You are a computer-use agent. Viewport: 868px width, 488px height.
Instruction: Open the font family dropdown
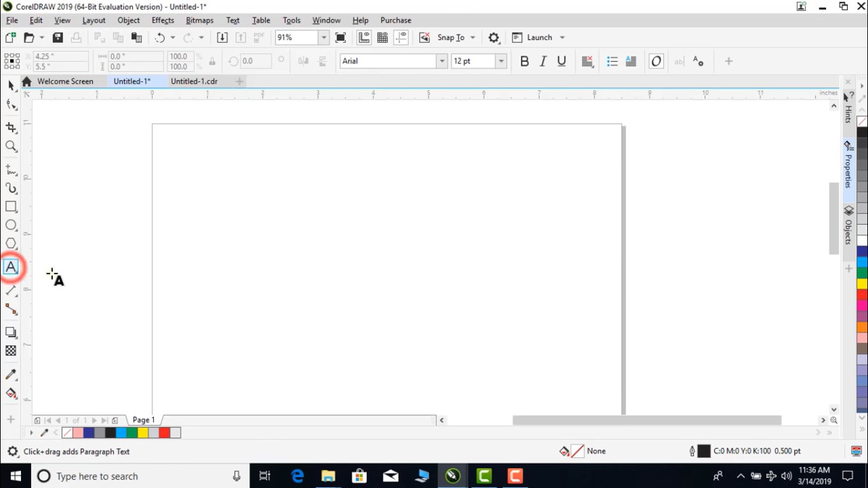coord(443,60)
